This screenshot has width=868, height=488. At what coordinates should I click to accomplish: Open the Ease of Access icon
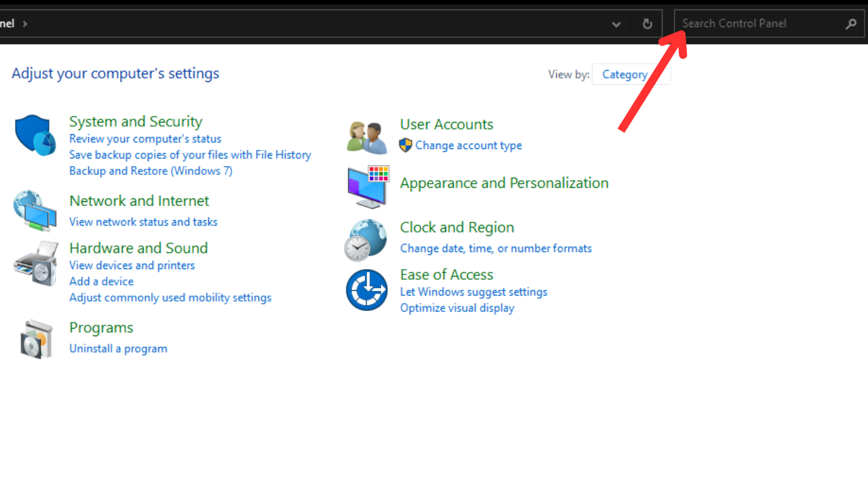(x=366, y=289)
